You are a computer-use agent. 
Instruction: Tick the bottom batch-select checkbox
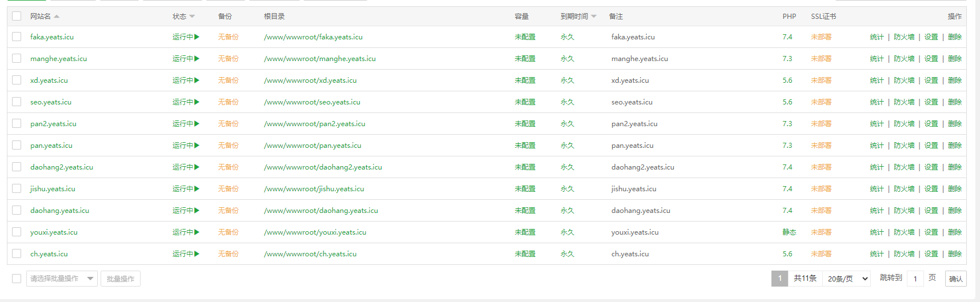click(17, 279)
